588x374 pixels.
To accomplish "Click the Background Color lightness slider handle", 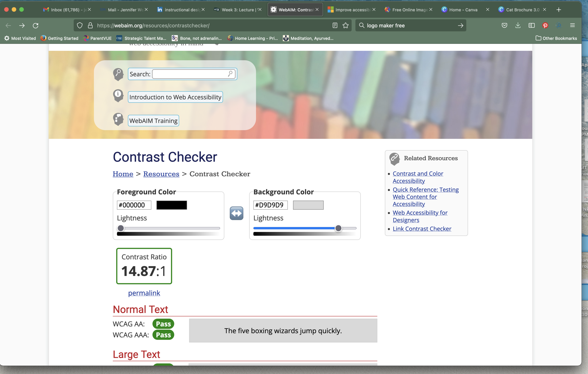I will tap(338, 228).
